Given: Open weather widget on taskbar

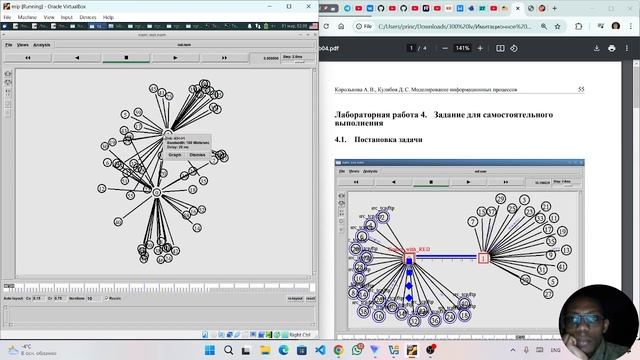Looking at the screenshot, I should click(x=33, y=350).
